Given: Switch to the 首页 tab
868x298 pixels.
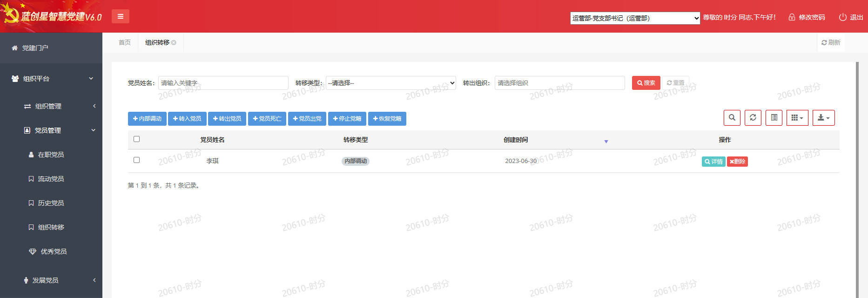Looking at the screenshot, I should pos(125,42).
